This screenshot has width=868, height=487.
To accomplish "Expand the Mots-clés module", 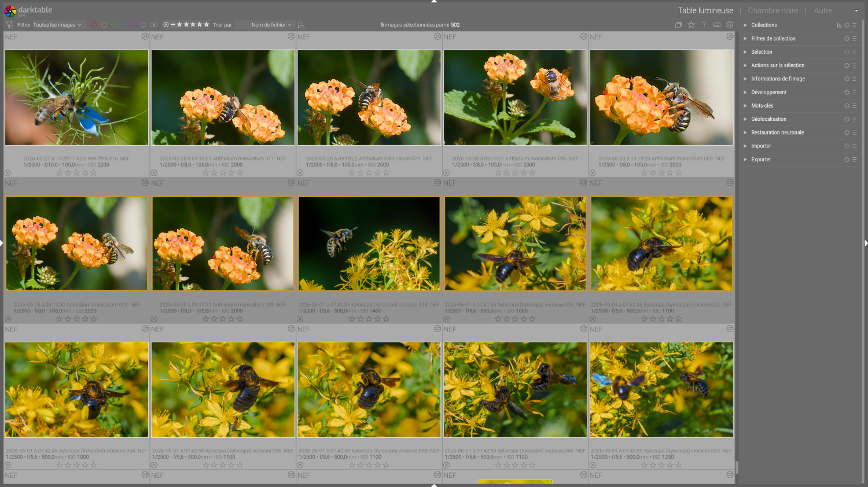I will pyautogui.click(x=745, y=106).
